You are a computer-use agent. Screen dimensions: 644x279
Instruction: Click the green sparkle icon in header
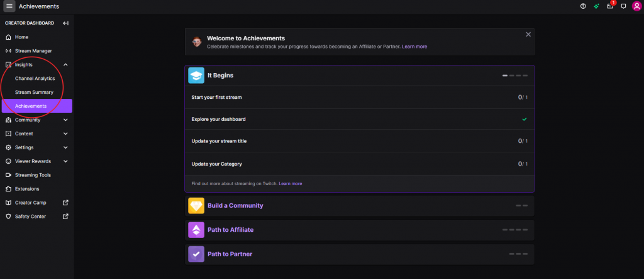(596, 6)
